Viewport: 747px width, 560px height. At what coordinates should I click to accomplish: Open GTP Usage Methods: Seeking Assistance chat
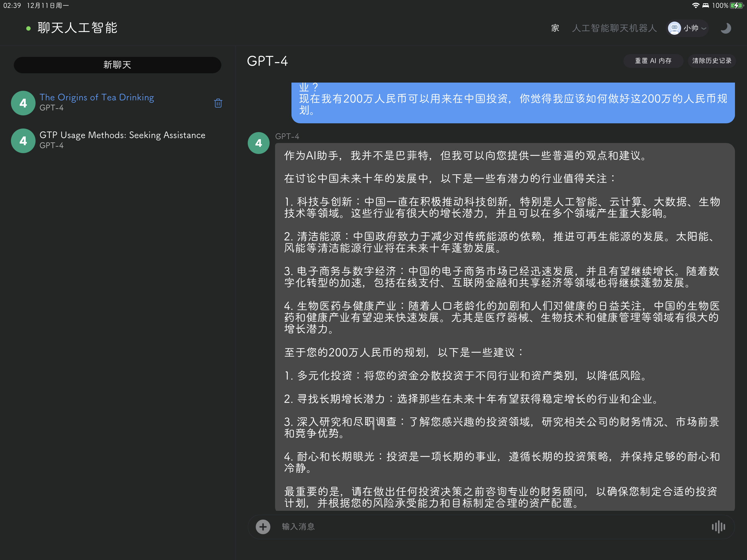(x=122, y=135)
